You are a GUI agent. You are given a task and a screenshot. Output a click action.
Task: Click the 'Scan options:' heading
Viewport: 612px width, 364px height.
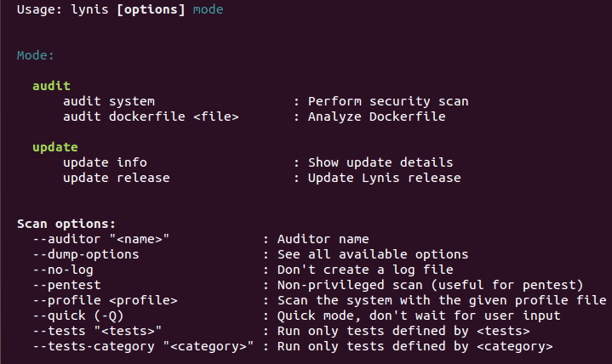pyautogui.click(x=66, y=224)
